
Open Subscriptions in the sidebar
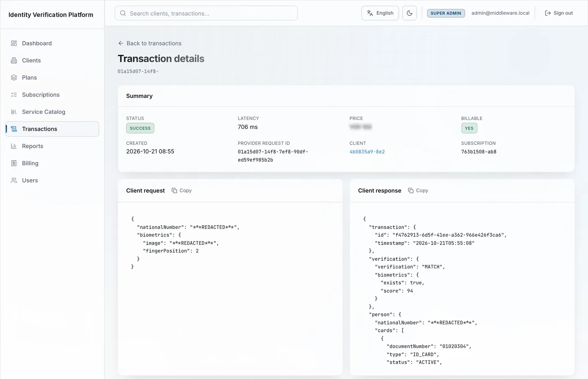(52, 95)
